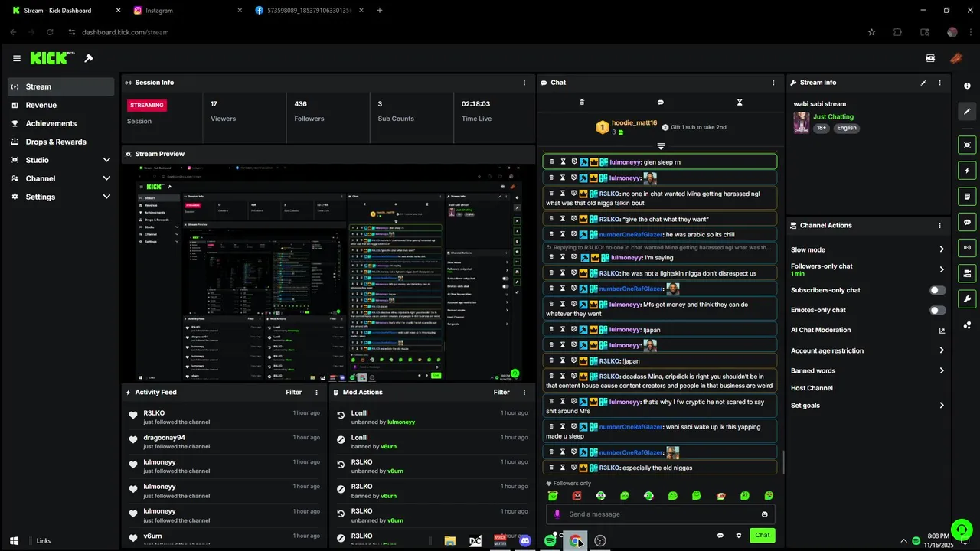Open Mod Actions three-dot menu

[524, 393]
